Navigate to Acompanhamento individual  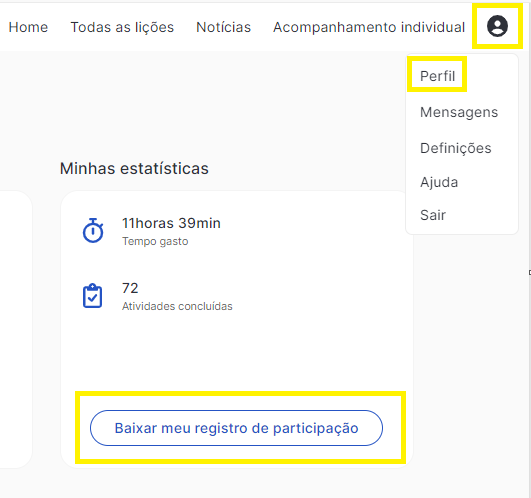pos(369,27)
